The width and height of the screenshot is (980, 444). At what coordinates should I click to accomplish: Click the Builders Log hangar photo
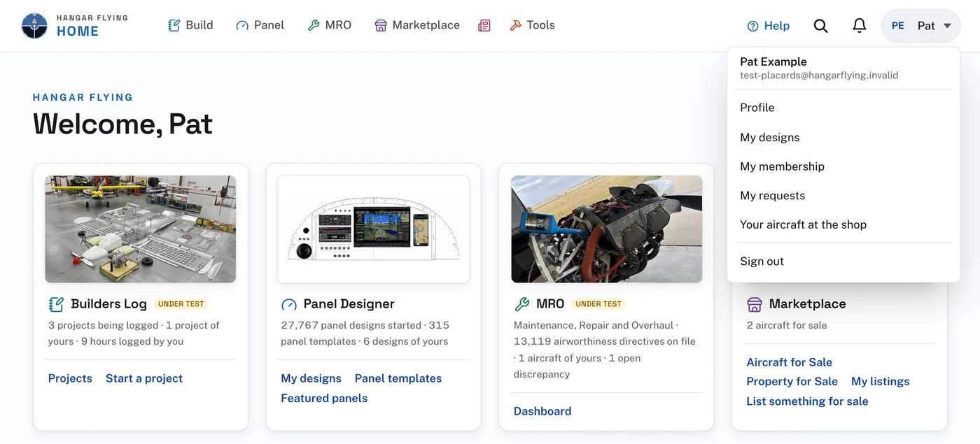[x=141, y=229]
